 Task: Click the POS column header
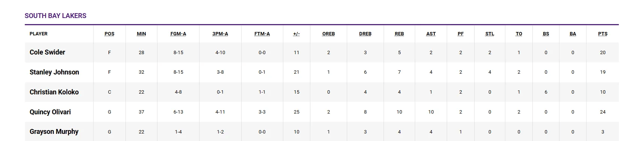109,34
